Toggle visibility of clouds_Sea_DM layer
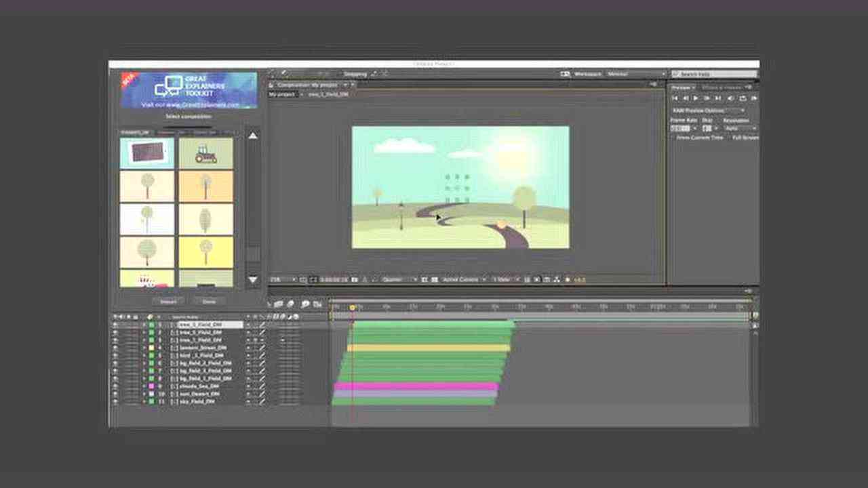868x488 pixels. 115,386
